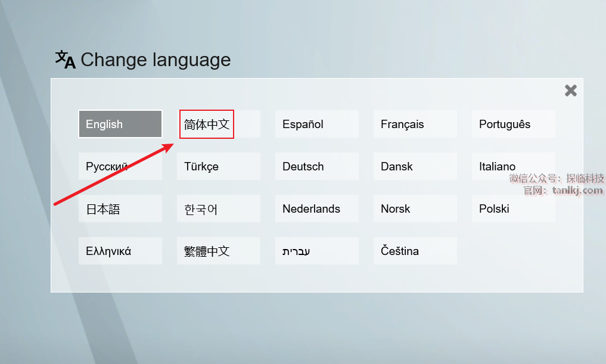Choose the Русский language button

120,166
